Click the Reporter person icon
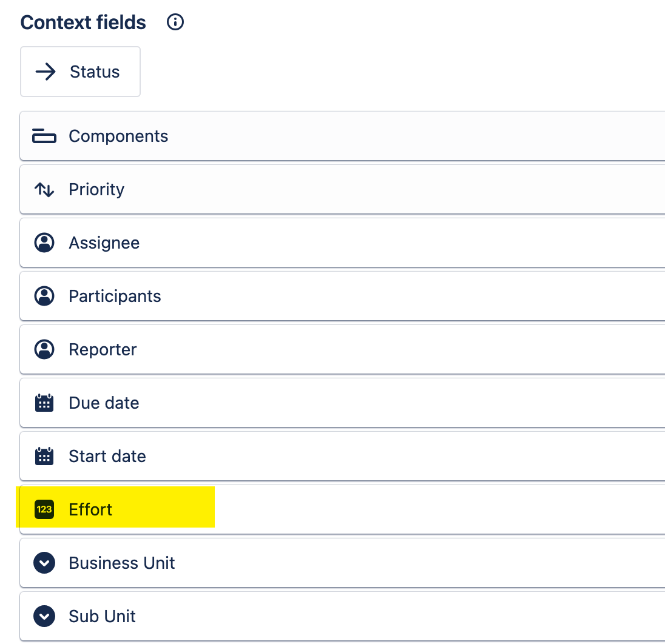This screenshot has height=644, width=665. [x=44, y=349]
